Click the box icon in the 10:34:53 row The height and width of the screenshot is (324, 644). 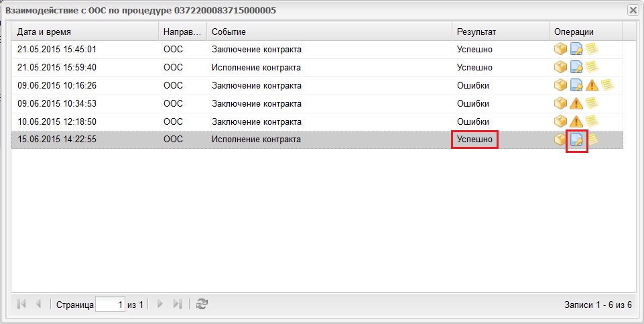[560, 103]
